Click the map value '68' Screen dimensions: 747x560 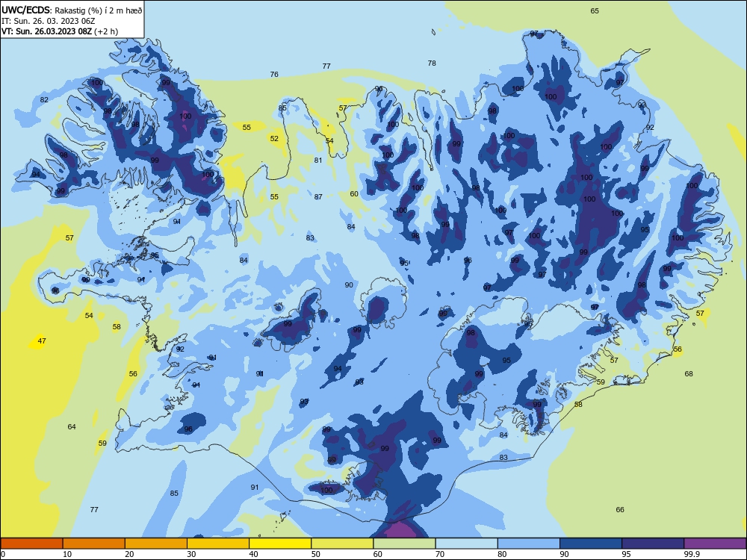[x=689, y=374]
